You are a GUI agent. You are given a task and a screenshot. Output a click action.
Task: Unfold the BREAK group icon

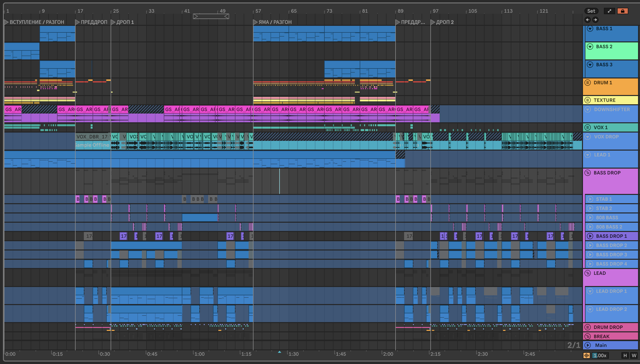tap(588, 336)
